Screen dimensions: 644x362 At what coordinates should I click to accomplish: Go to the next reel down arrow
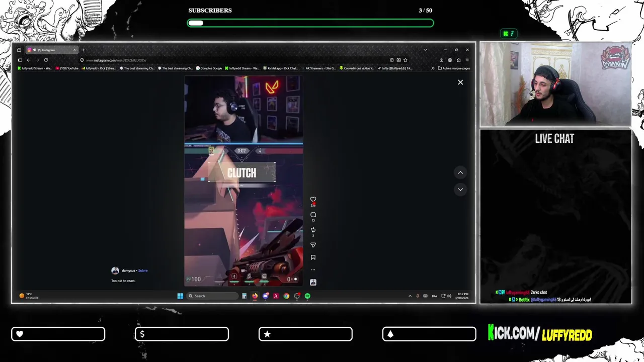click(x=460, y=190)
